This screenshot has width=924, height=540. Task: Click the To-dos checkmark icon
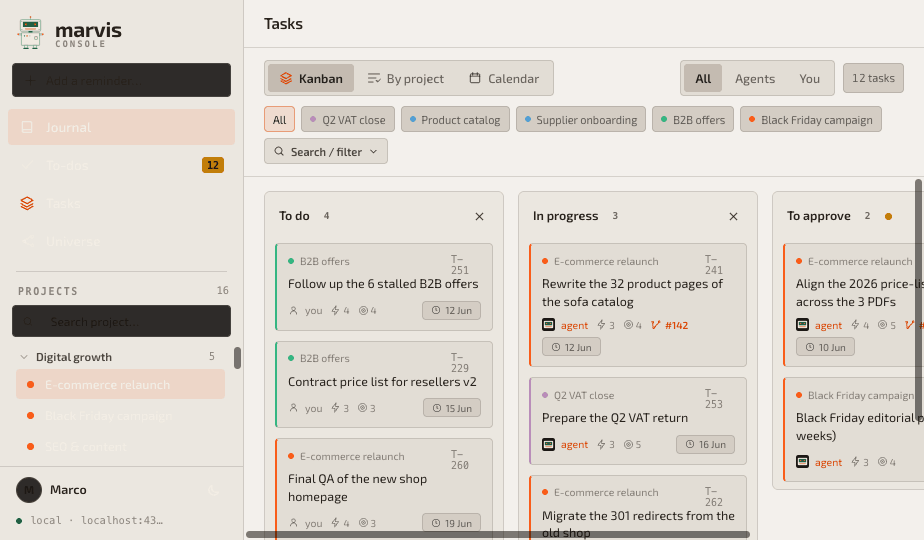point(27,166)
